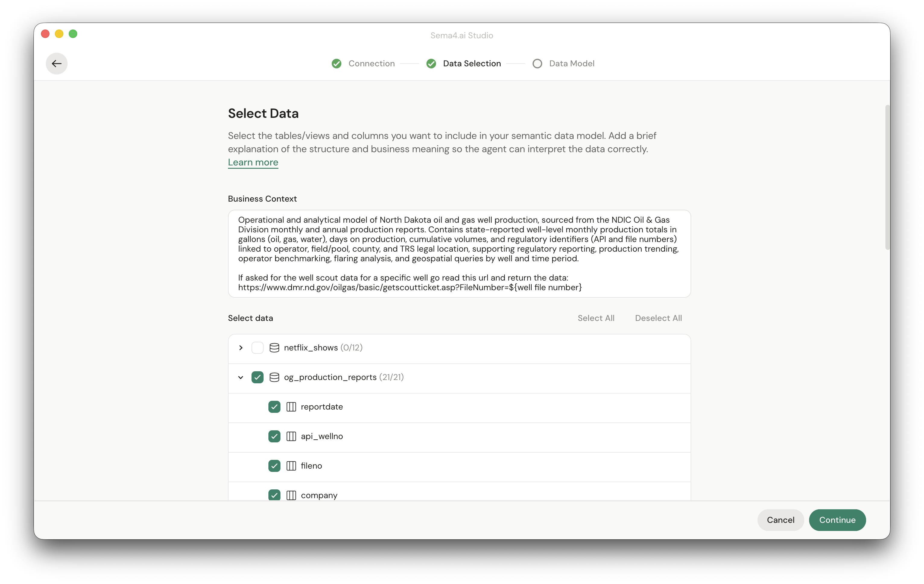Uncheck the og_production_reports table checkbox

pos(257,377)
